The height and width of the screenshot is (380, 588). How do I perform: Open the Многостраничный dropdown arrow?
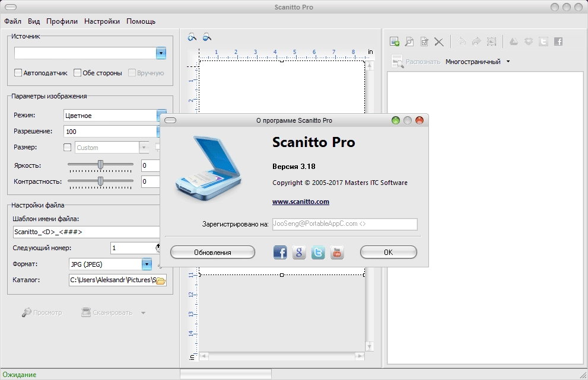click(x=508, y=62)
